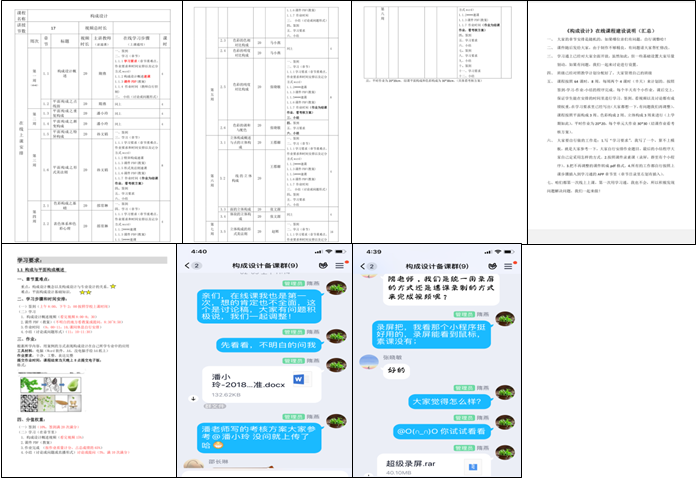
Task: Open the hamburger menu in the 4:40 chat
Action: [339, 265]
